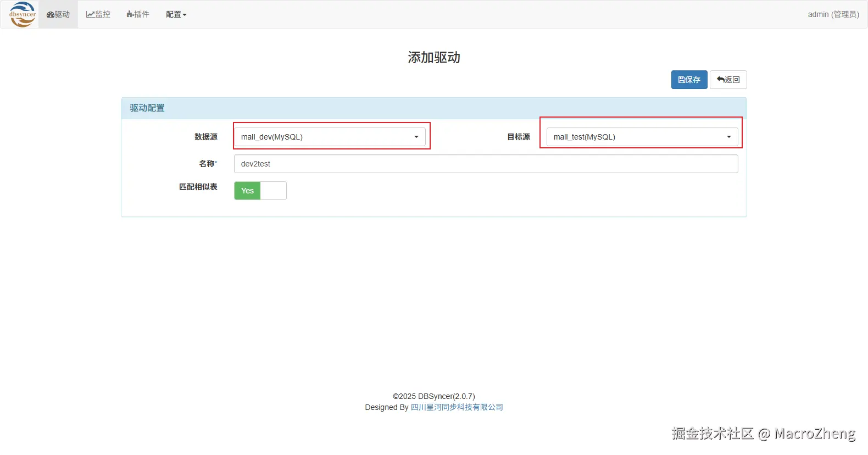Open the 驱动 navigation tab
Viewport: 868px width, 455px height.
(x=58, y=14)
